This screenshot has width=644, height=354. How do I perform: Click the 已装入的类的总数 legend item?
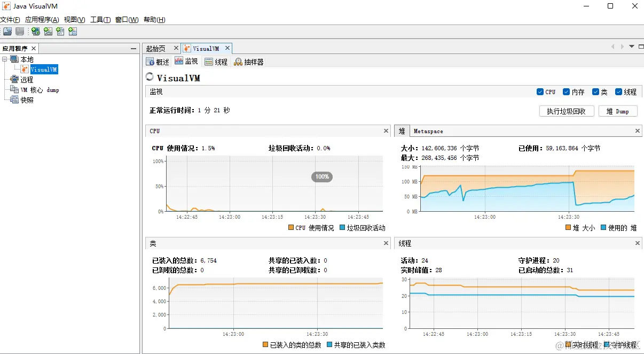coord(292,345)
